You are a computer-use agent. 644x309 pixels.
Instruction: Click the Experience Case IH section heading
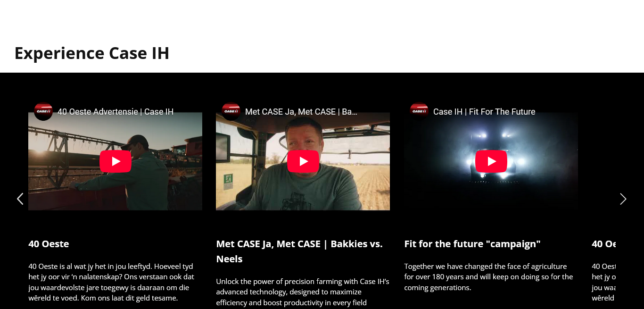[x=92, y=53]
